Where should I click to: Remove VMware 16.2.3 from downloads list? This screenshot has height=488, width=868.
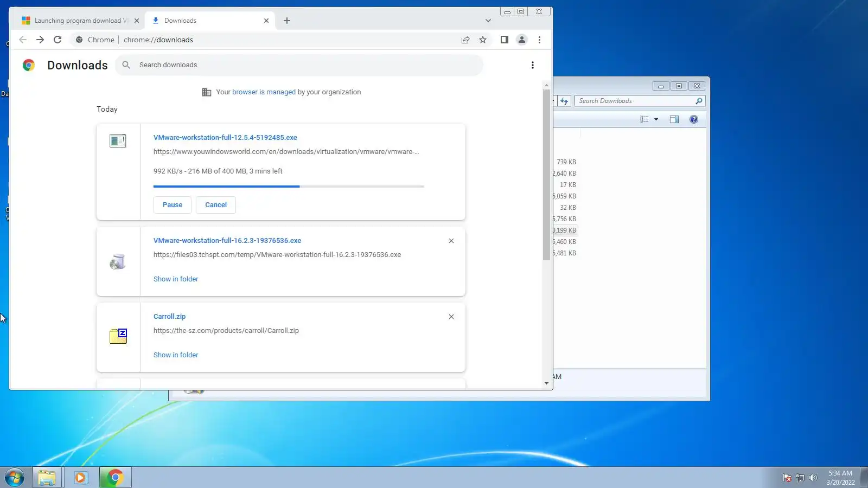451,241
